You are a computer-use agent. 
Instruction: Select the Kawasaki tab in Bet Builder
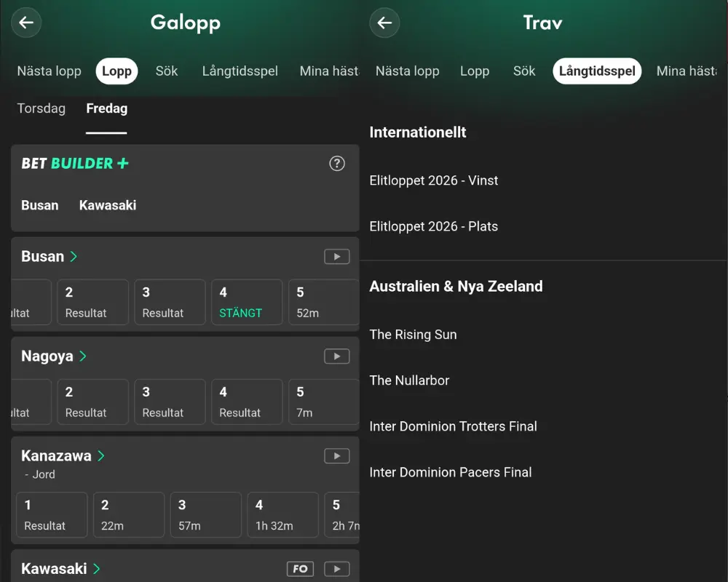pos(107,205)
